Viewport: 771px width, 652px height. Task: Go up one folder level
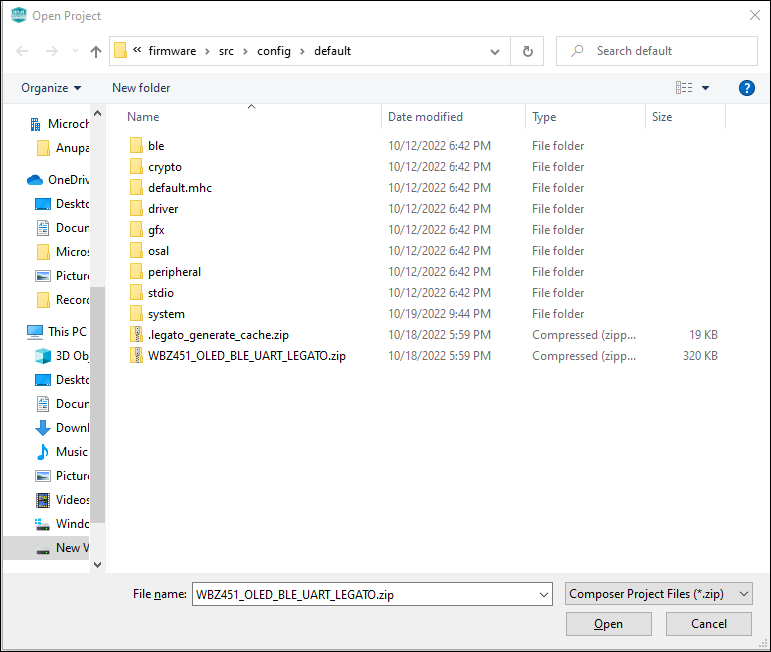96,51
